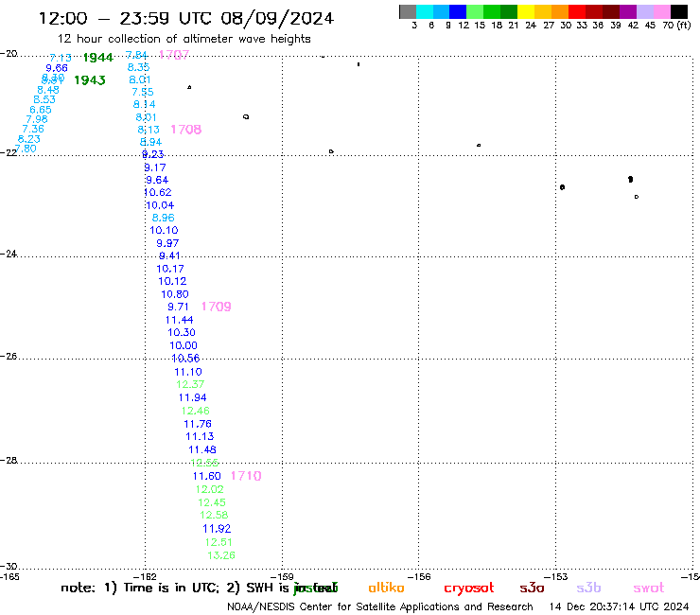This screenshot has height=615, width=700.
Task: Select the green '1943' time label
Action: pyautogui.click(x=90, y=80)
